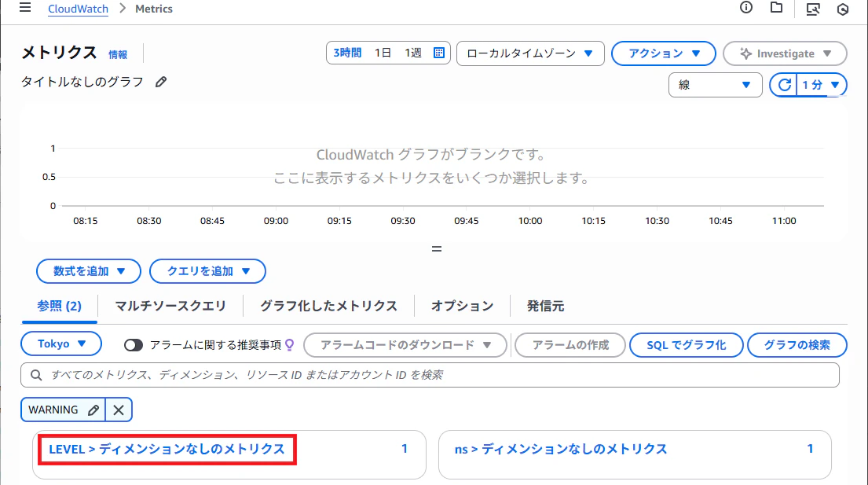Open the local time zone dropdown

(530, 53)
